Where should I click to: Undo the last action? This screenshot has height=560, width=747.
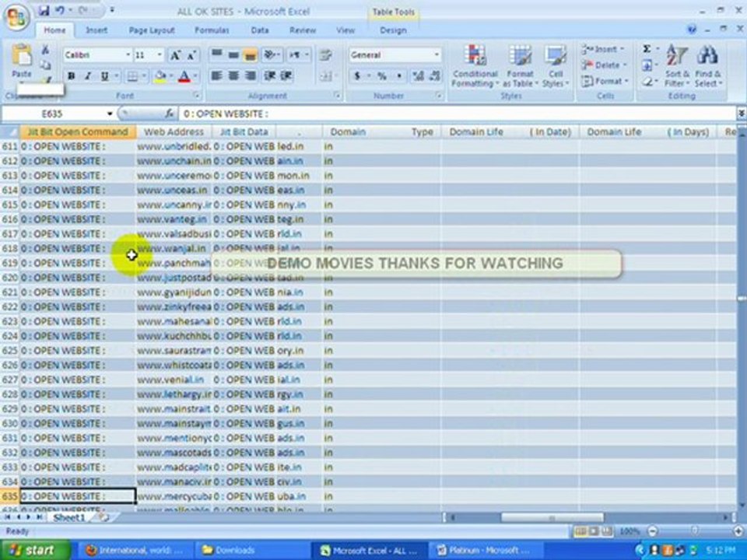click(60, 10)
